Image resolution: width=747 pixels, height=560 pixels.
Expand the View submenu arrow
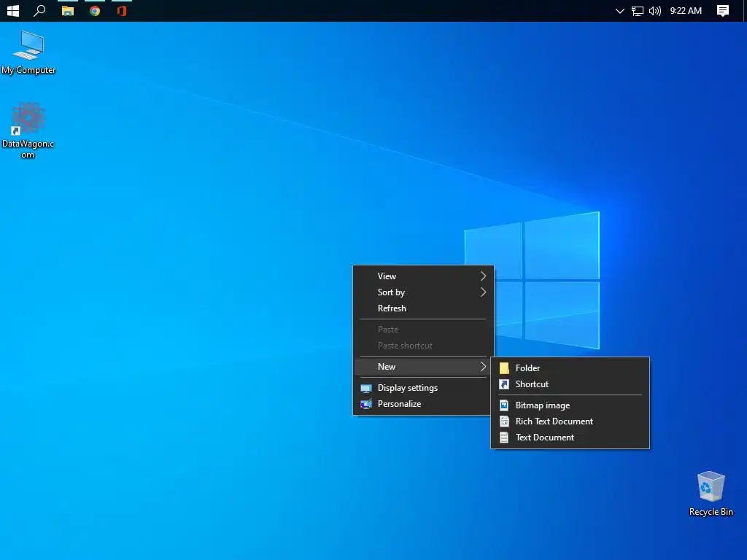tap(483, 276)
